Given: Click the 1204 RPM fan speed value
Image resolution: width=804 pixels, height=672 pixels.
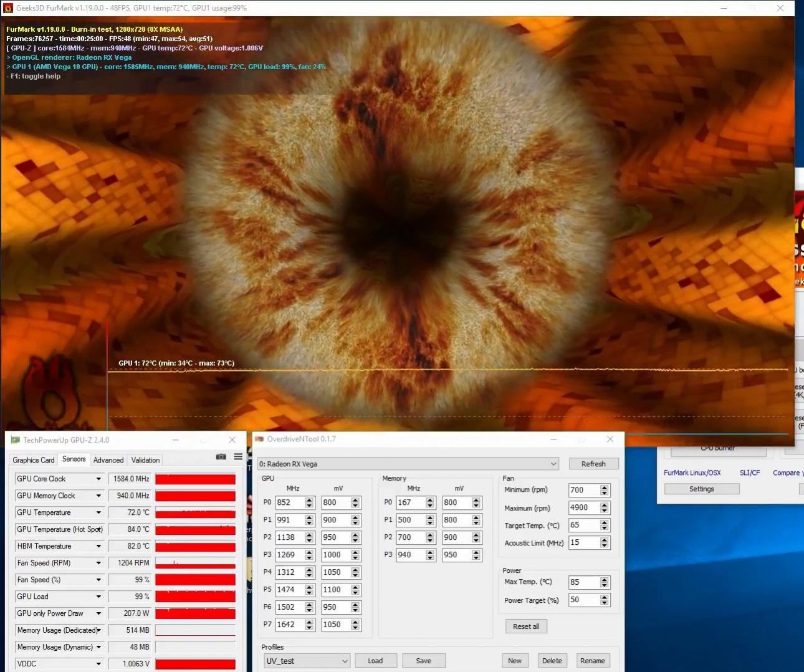Looking at the screenshot, I should [x=130, y=563].
